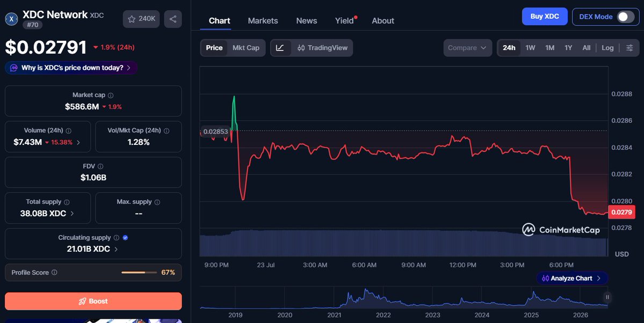Click the CoinMarketCap watermark logo link

[x=561, y=230]
